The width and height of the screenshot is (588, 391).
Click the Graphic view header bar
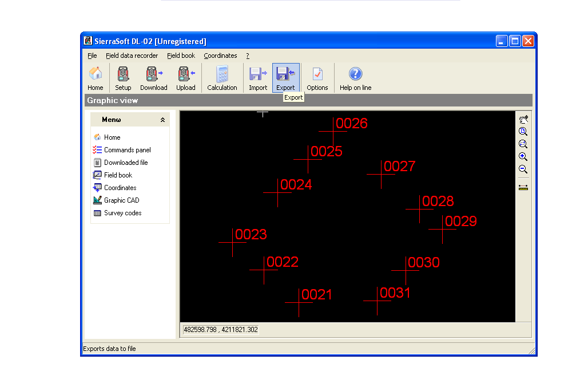coord(308,100)
